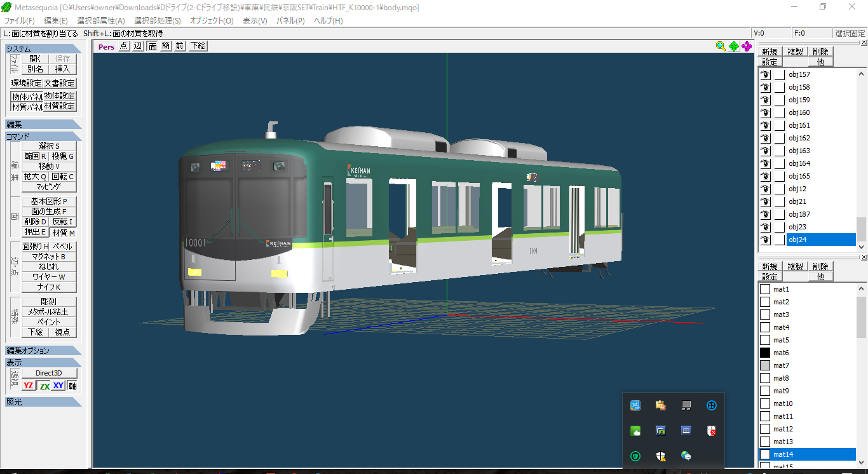Click the yellow magnifier view zoom icon
Screen dimensions: 868x474
[x=721, y=46]
